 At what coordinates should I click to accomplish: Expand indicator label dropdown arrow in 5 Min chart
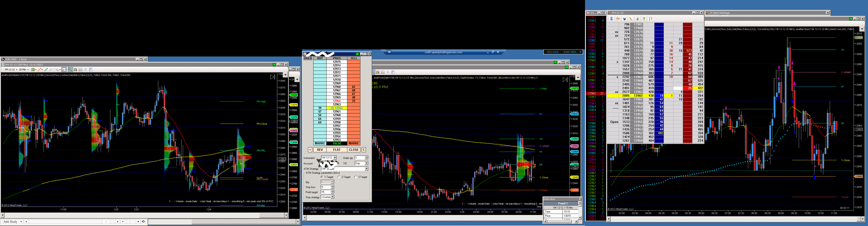[x=862, y=29]
